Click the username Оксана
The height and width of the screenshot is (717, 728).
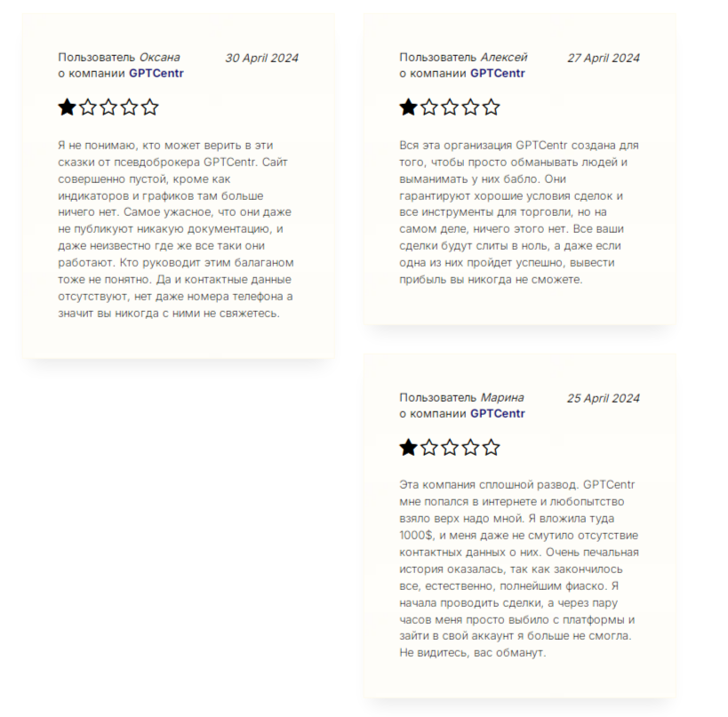(x=159, y=58)
